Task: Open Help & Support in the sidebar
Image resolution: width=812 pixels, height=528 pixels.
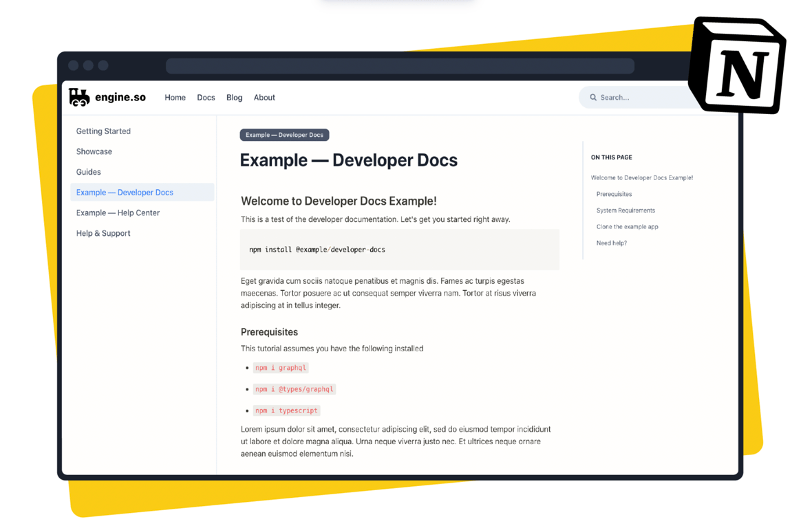Action: (103, 234)
